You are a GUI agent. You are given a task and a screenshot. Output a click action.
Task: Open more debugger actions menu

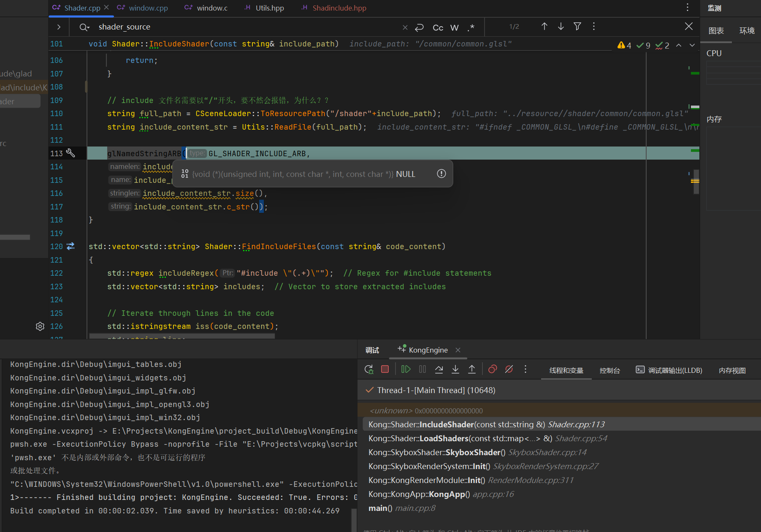(525, 369)
